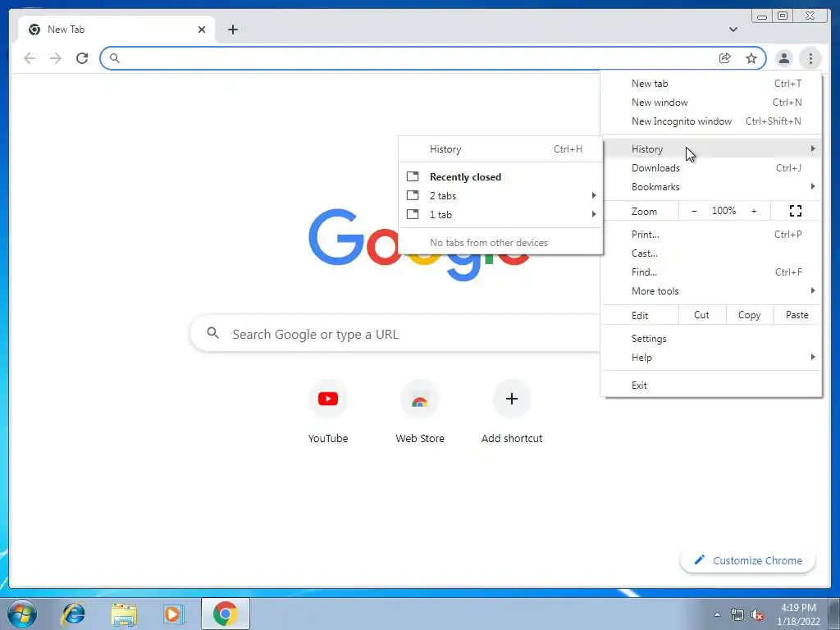840x630 pixels.
Task: Click Copy in the Edit row
Action: [x=750, y=315]
